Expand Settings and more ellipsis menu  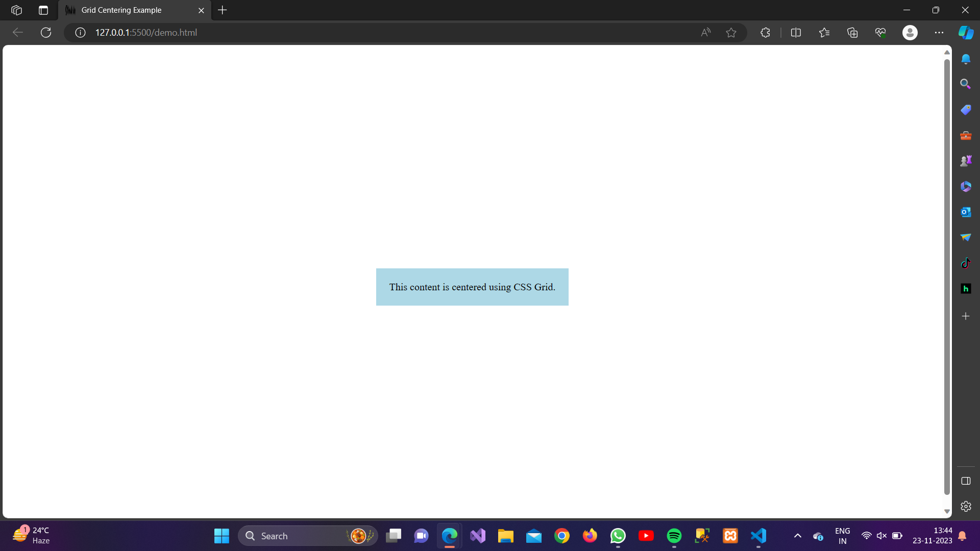pyautogui.click(x=939, y=33)
